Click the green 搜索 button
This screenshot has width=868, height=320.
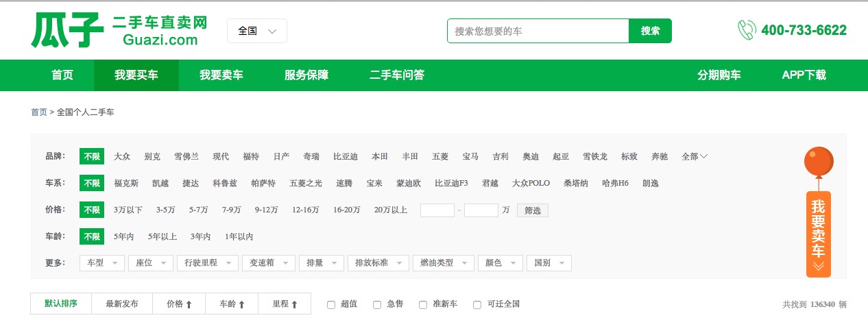[651, 31]
